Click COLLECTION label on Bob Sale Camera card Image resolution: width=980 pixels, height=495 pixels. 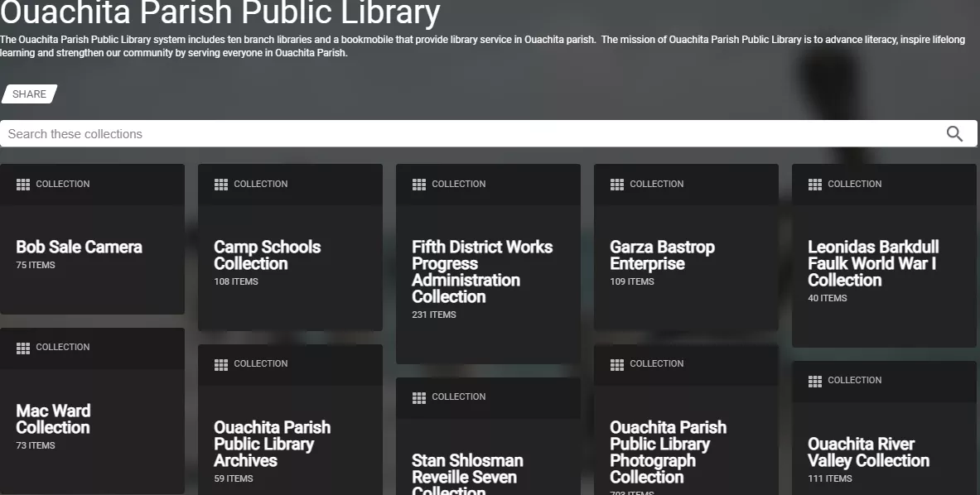pos(63,184)
